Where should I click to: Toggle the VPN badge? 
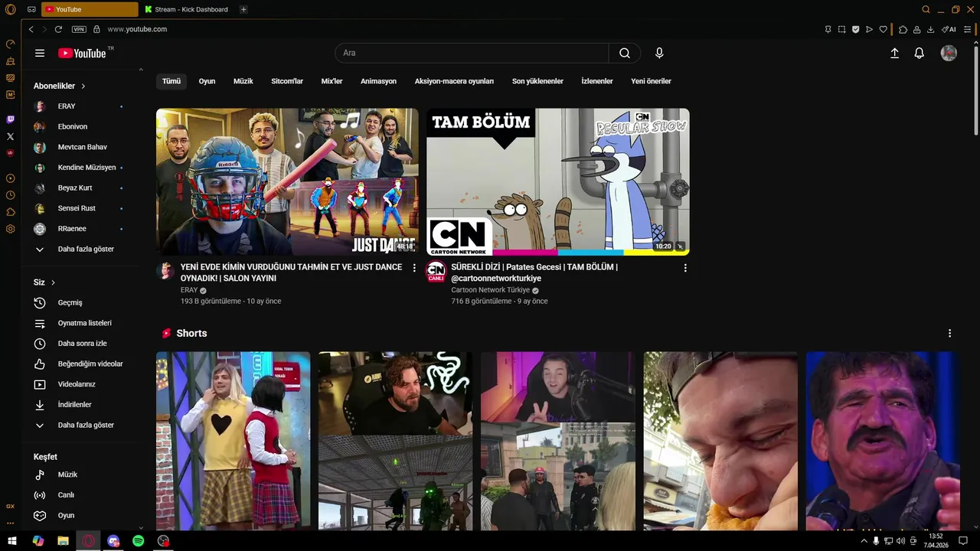(79, 29)
